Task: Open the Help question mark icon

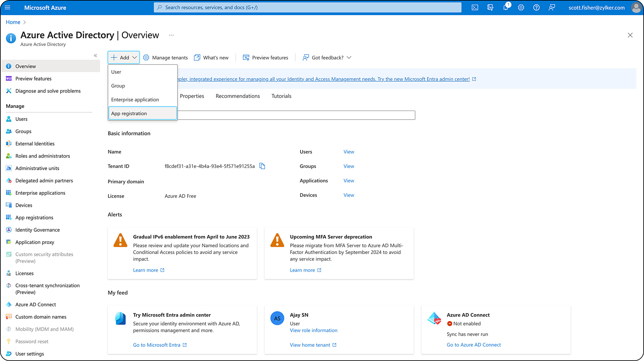Action: click(536, 7)
